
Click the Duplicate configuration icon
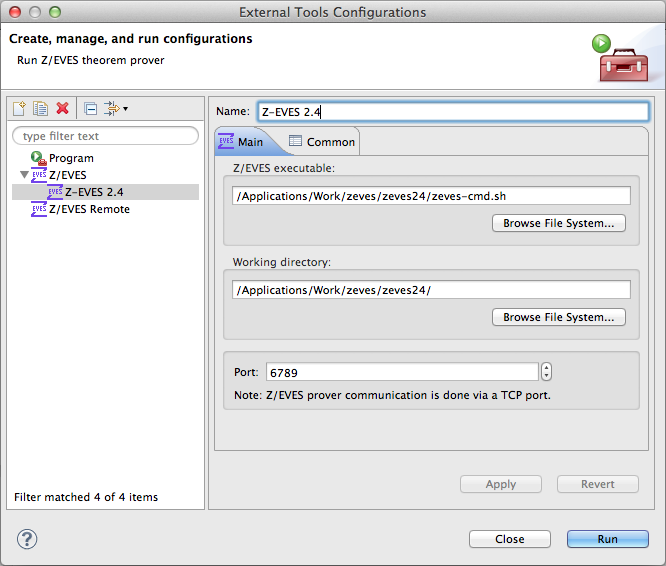pyautogui.click(x=40, y=108)
